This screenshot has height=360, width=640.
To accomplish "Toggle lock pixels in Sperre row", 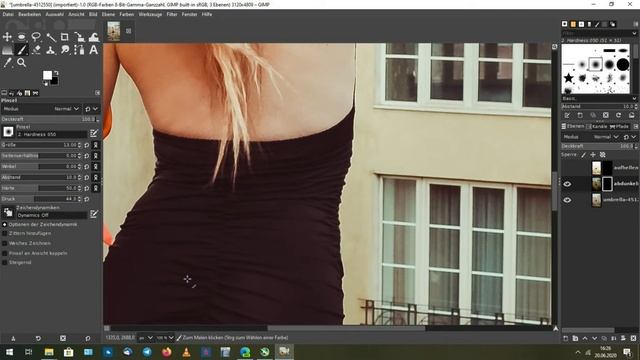I will pos(584,155).
